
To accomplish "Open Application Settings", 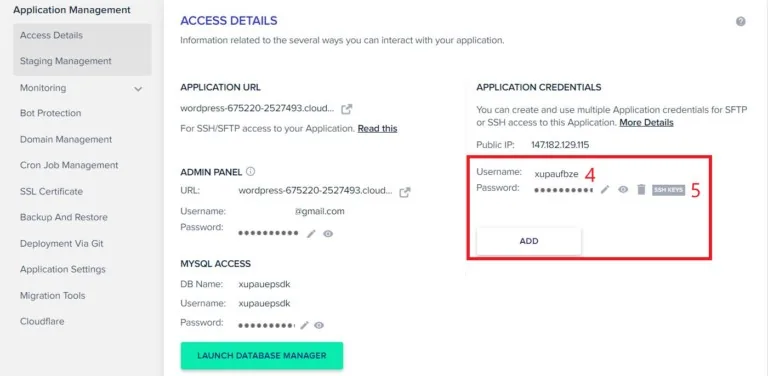I will (63, 269).
